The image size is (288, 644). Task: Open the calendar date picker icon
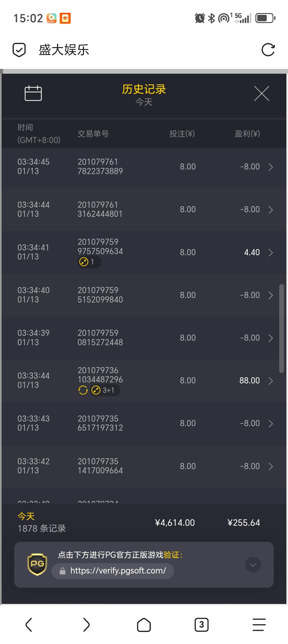coord(33,93)
